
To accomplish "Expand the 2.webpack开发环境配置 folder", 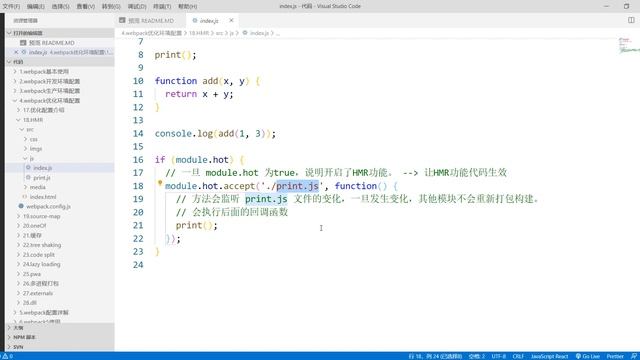I will (x=60, y=81).
